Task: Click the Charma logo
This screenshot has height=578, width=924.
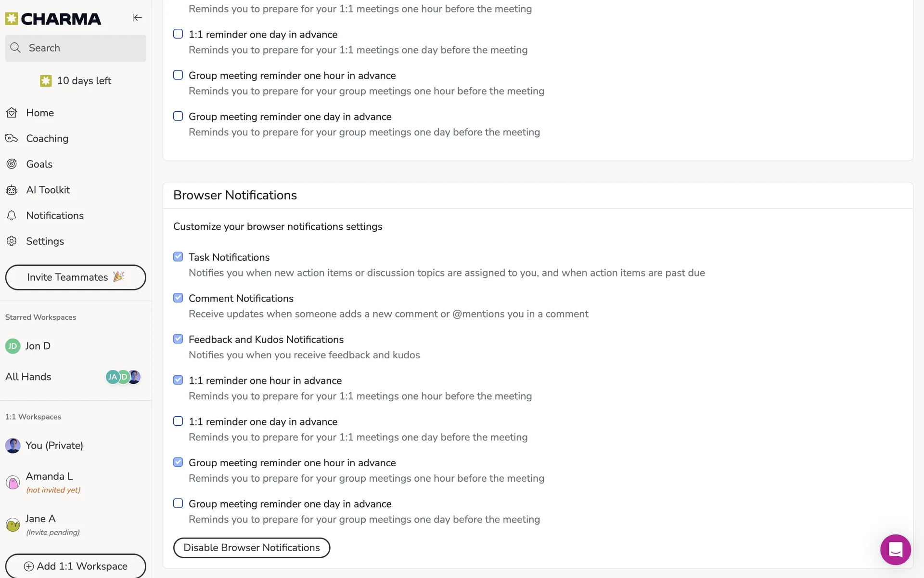Action: 53,19
